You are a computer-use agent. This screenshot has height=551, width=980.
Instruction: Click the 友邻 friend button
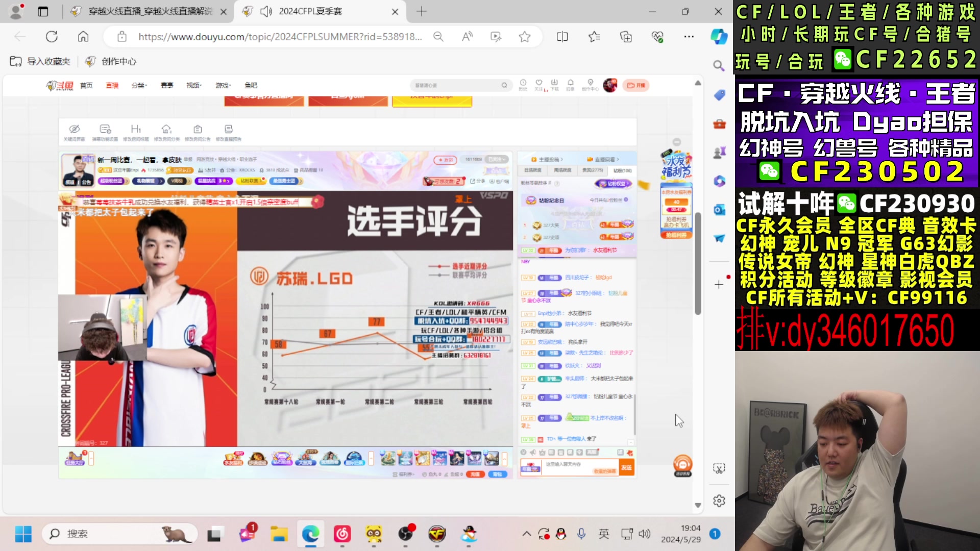(x=445, y=160)
